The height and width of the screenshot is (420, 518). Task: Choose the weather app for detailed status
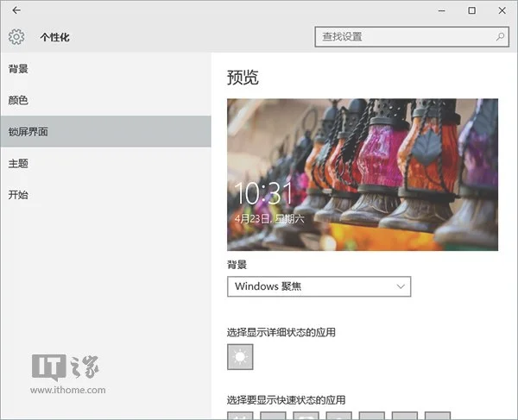point(240,357)
